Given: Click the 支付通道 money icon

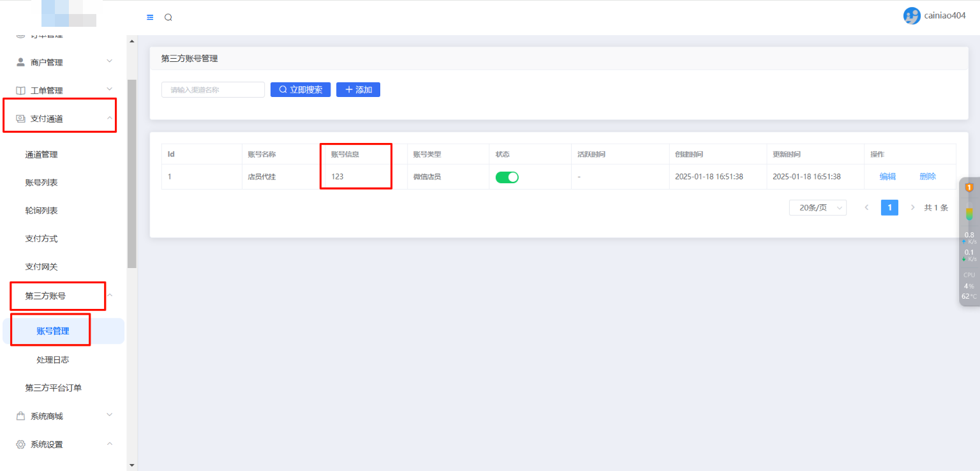Looking at the screenshot, I should (20, 118).
